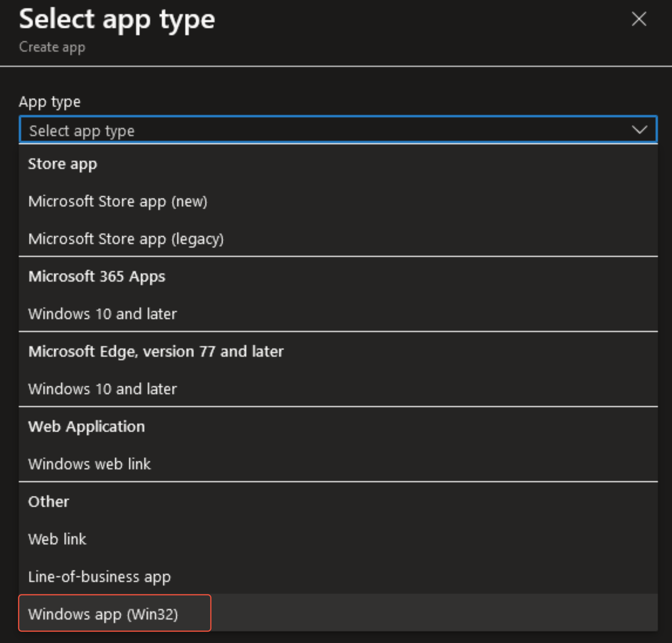Click the App type dropdown chevron
This screenshot has height=643, width=672.
click(639, 129)
